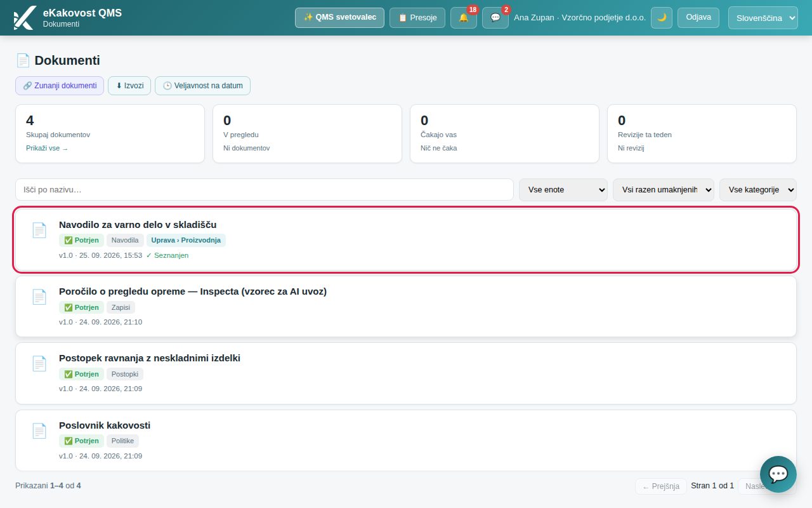This screenshot has width=812, height=508.
Task: Expand the Vse enote filter dropdown
Action: (563, 190)
